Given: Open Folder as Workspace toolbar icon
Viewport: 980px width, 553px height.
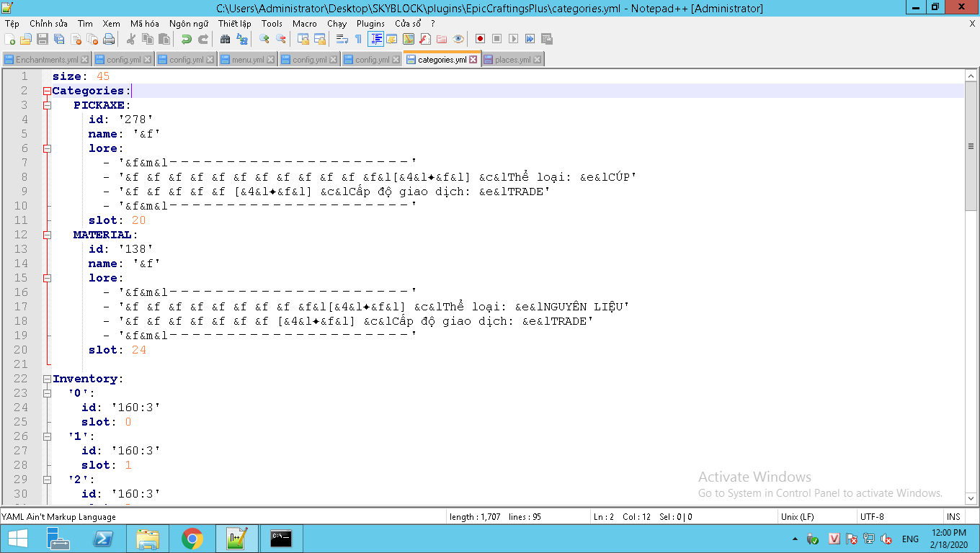Looking at the screenshot, I should click(x=442, y=39).
